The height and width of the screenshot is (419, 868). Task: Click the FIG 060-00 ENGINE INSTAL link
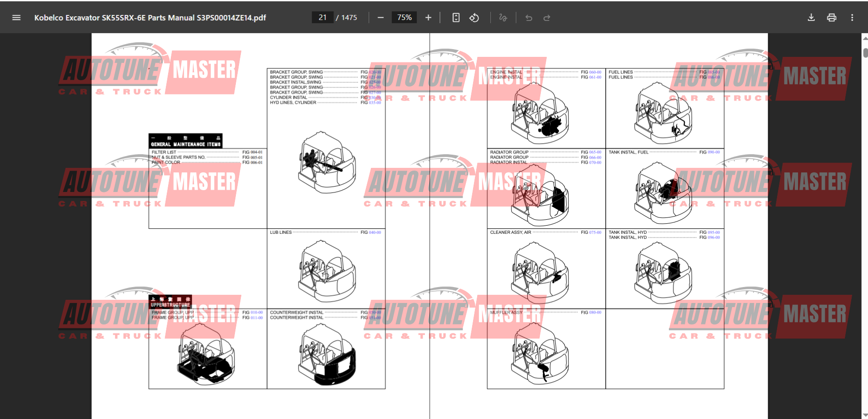point(595,72)
